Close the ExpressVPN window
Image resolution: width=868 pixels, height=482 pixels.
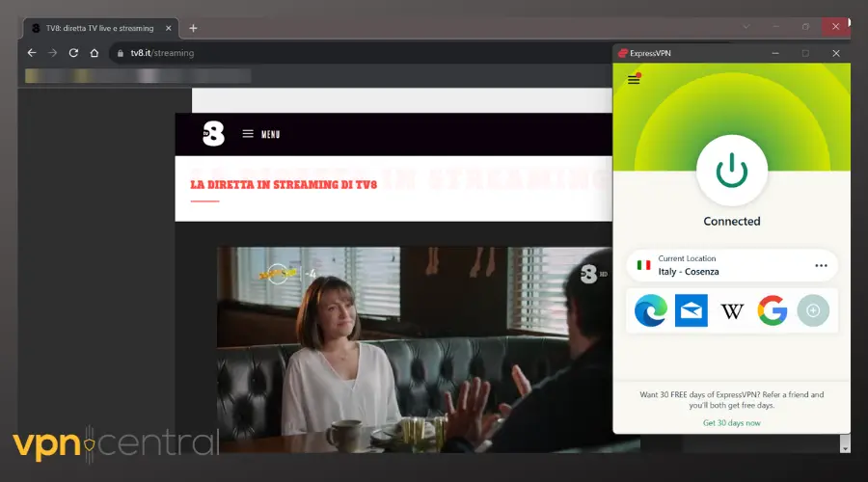pos(836,53)
